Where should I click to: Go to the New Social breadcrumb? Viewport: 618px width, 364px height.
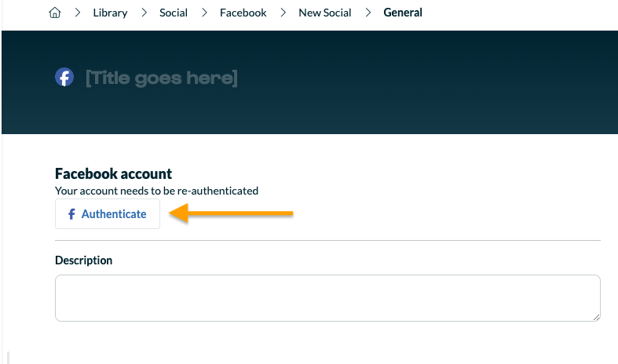[x=325, y=13]
